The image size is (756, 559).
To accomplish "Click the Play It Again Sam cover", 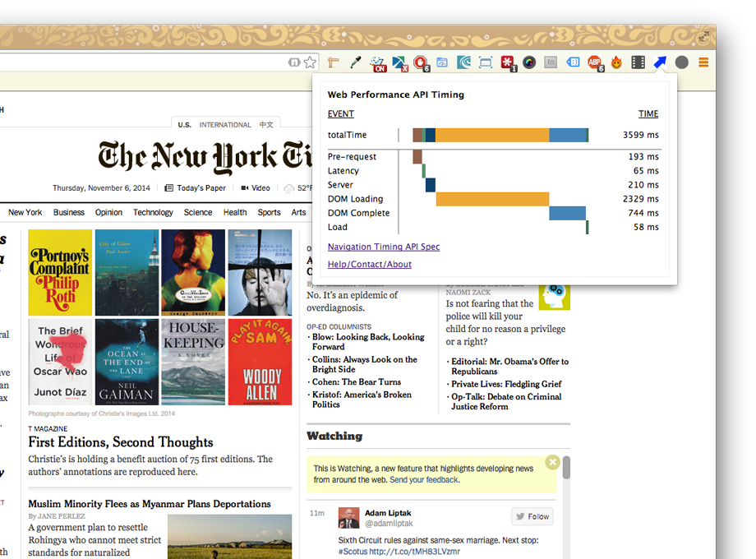I will pyautogui.click(x=260, y=362).
